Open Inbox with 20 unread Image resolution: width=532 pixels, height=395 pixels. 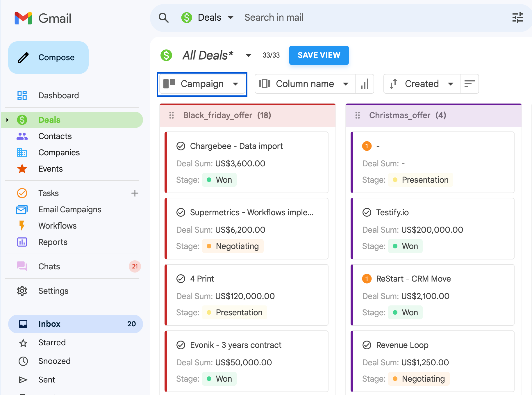(76, 324)
